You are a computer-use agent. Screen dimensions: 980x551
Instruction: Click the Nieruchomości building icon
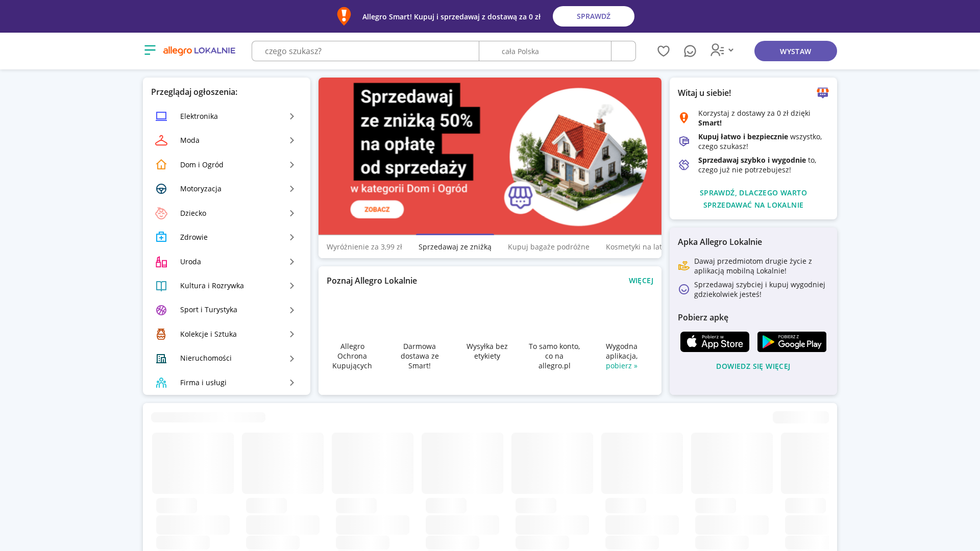pyautogui.click(x=161, y=358)
